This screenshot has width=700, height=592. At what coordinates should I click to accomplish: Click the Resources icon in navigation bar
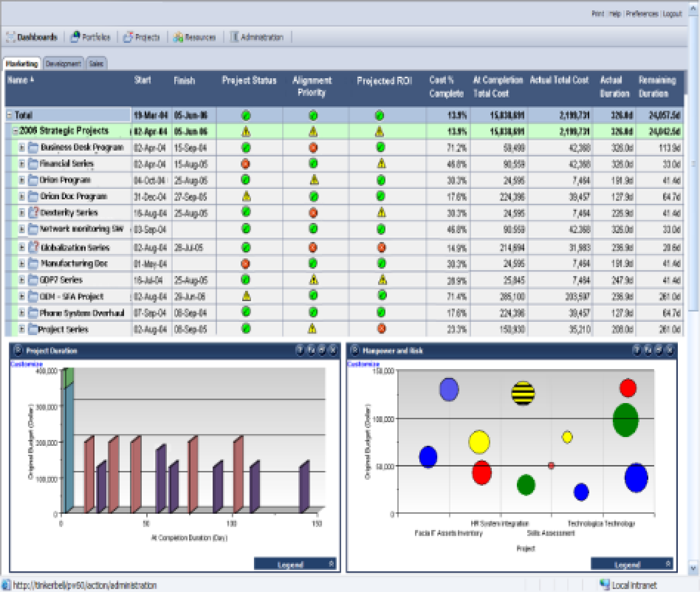click(178, 37)
